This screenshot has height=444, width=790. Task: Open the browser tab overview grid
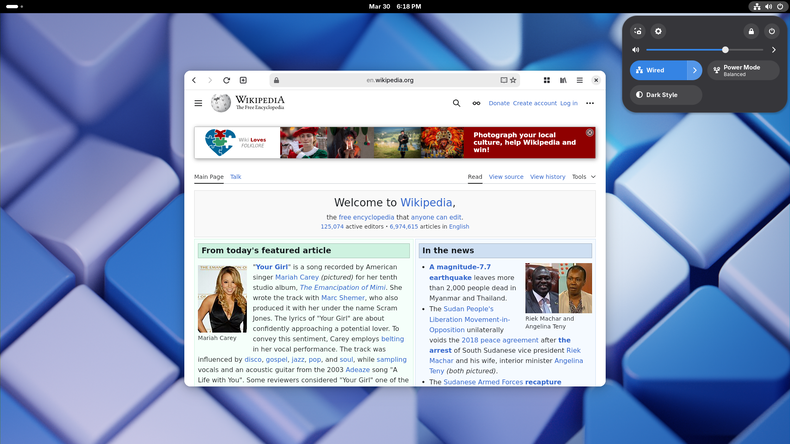547,80
